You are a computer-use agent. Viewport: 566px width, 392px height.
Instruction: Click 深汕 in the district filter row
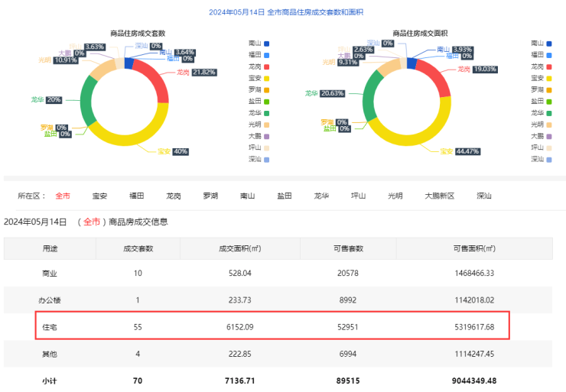click(x=484, y=196)
